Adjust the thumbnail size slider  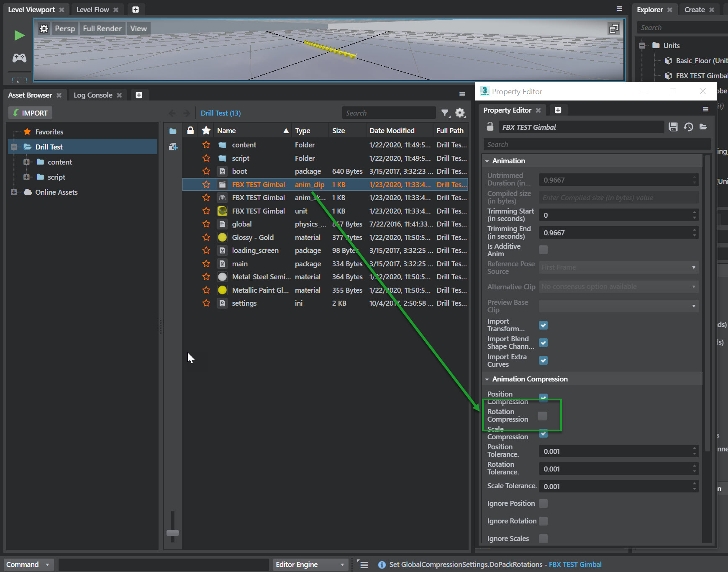coord(172,533)
